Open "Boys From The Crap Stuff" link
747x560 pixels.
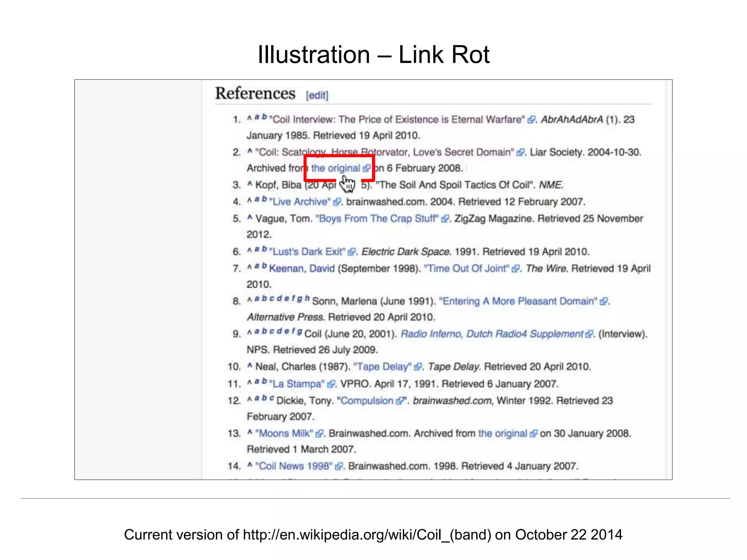pos(377,218)
